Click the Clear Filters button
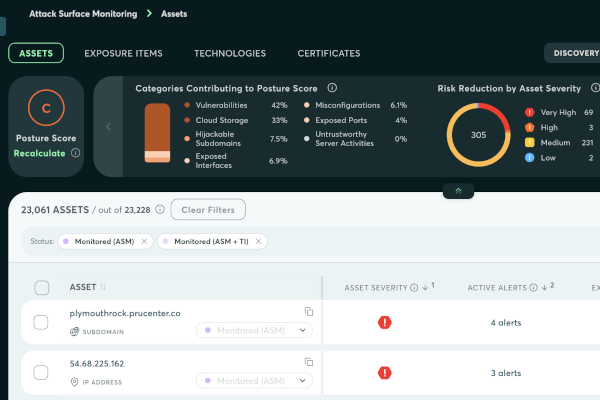The image size is (600, 400). (208, 210)
